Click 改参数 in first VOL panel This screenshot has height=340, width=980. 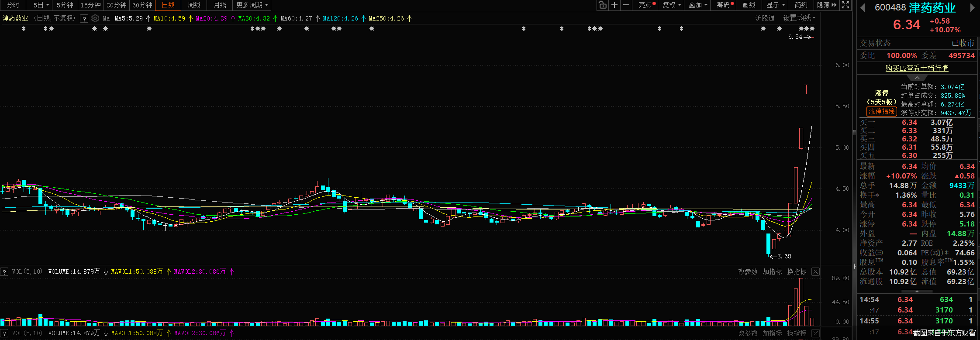tap(748, 271)
